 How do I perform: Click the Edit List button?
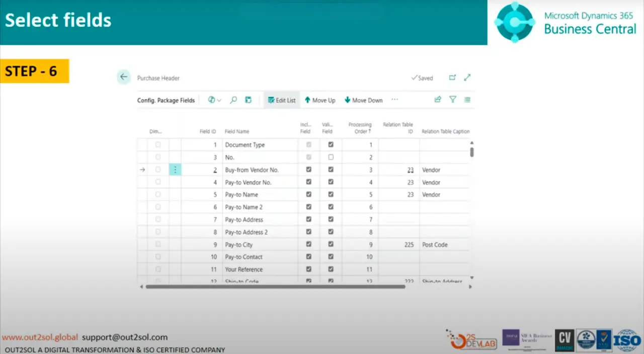(x=282, y=100)
